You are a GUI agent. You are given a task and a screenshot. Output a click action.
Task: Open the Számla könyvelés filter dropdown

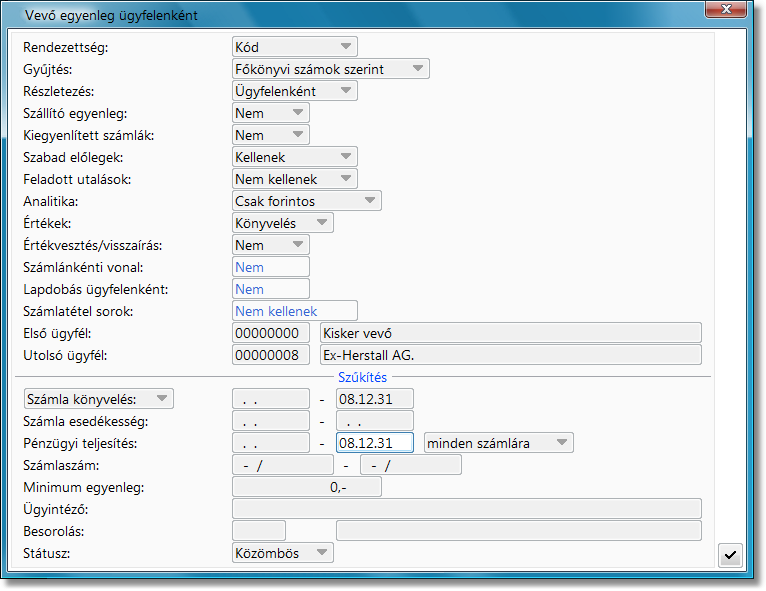pos(99,399)
